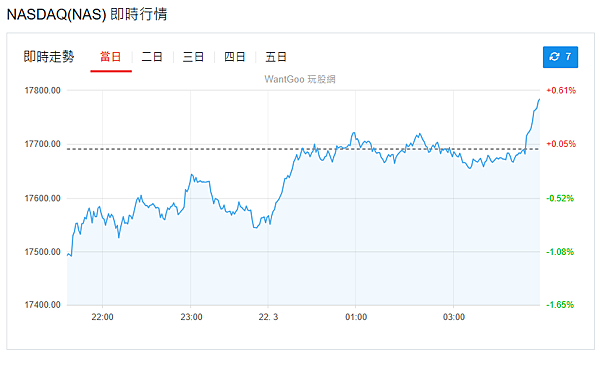The image size is (600, 365).
Task: Click the chart's final price peak
Action: 540,99
